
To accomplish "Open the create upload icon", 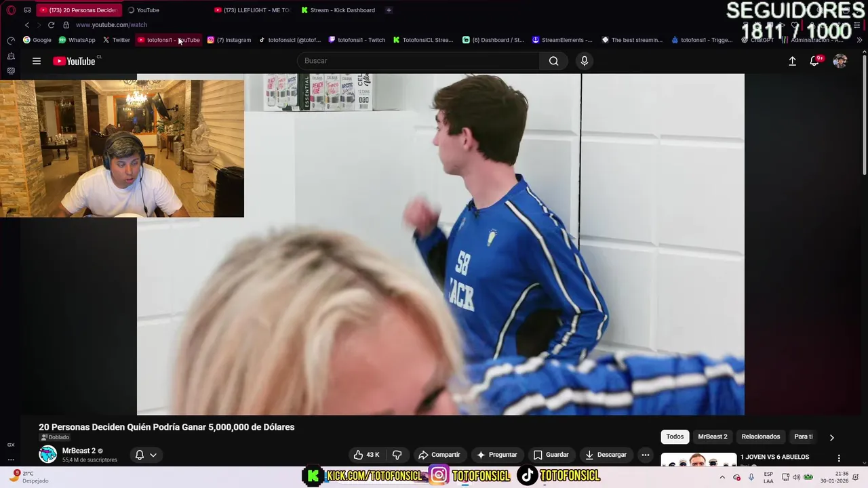I will 792,61.
